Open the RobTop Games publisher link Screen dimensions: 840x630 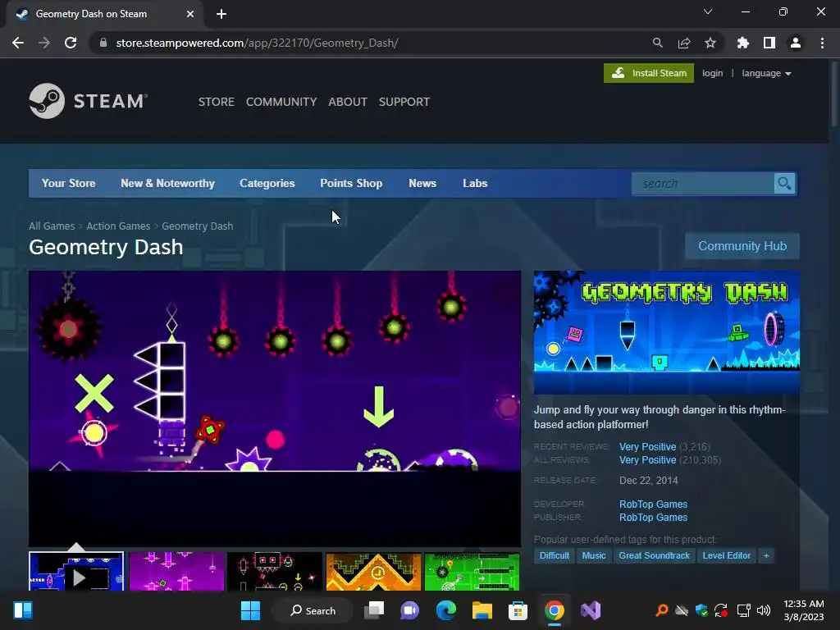653,518
